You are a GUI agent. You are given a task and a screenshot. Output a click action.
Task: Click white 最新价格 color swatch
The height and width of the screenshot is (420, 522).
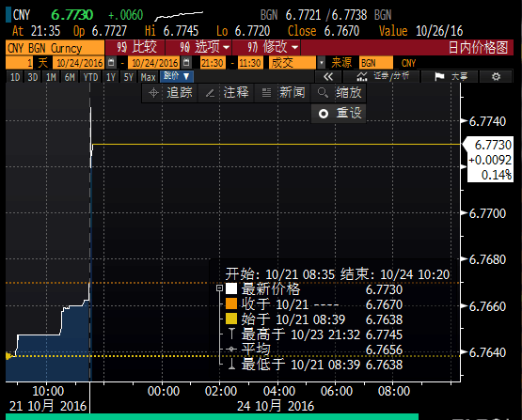[x=231, y=288]
